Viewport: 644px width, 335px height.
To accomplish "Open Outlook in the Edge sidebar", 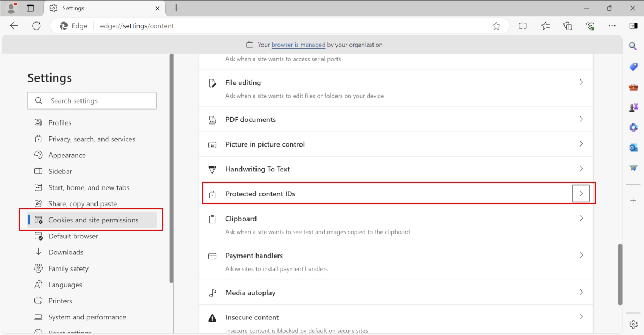I will 633,148.
